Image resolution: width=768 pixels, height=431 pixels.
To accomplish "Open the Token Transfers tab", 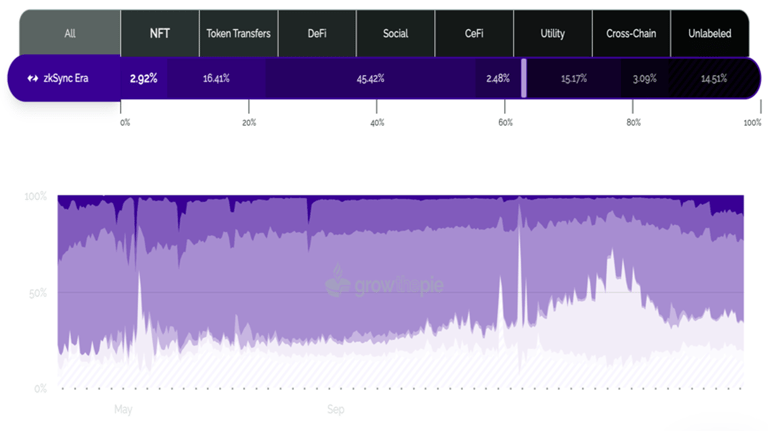I will [x=239, y=33].
